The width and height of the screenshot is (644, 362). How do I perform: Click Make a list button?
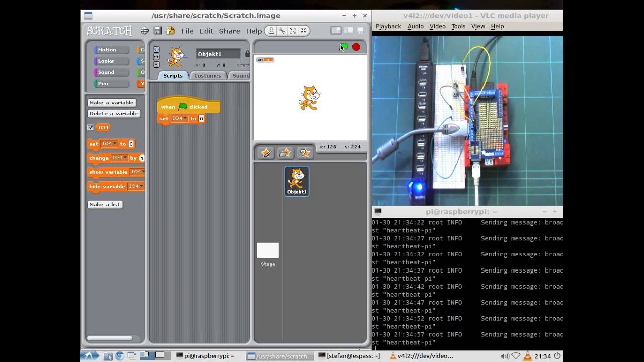point(105,204)
